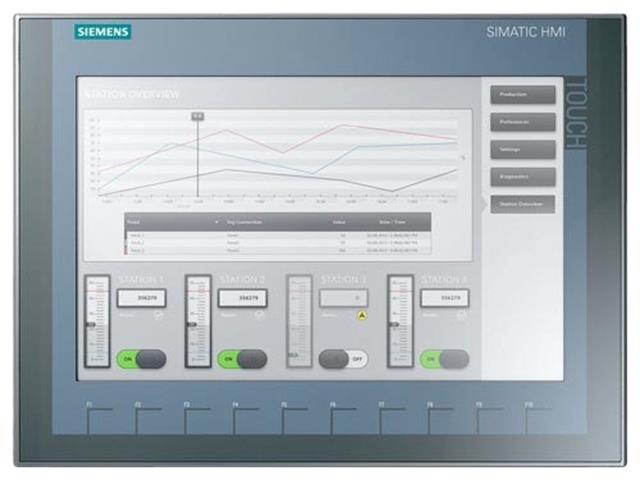Open the Diagnostics page
Screen dimensions: 640x480
[521, 176]
